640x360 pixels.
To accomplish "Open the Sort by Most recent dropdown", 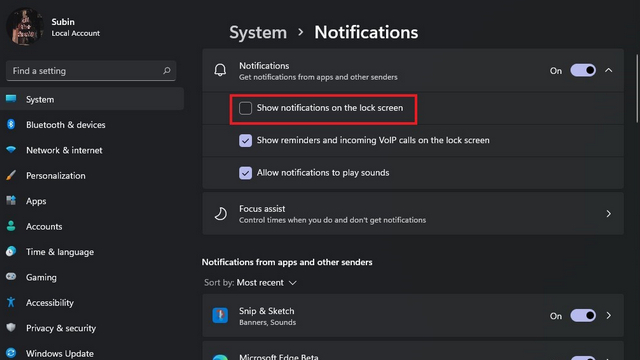I will point(267,282).
